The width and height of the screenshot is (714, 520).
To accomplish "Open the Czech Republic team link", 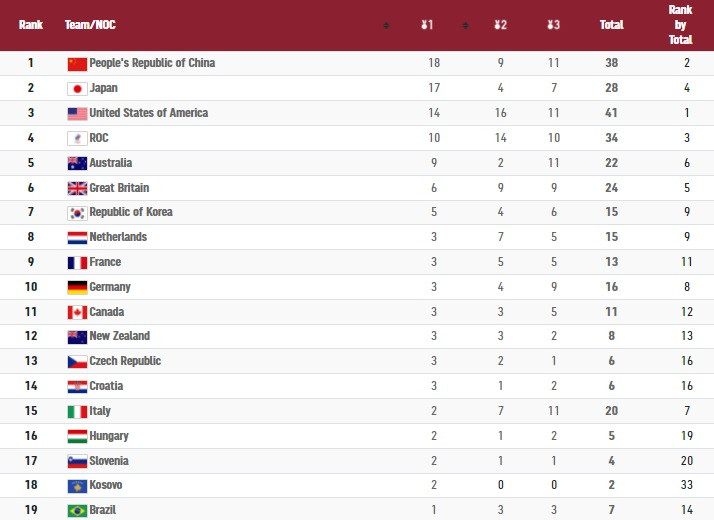I will pyautogui.click(x=125, y=361).
